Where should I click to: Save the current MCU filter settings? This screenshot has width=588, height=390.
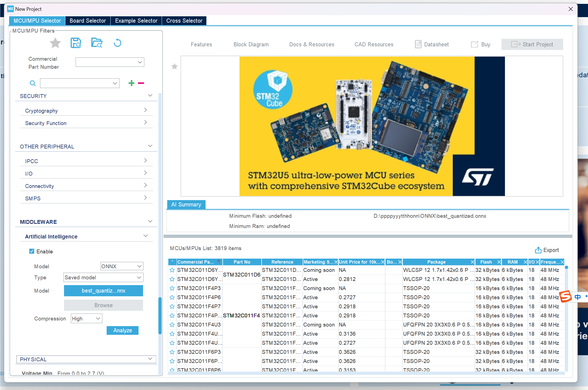click(76, 43)
